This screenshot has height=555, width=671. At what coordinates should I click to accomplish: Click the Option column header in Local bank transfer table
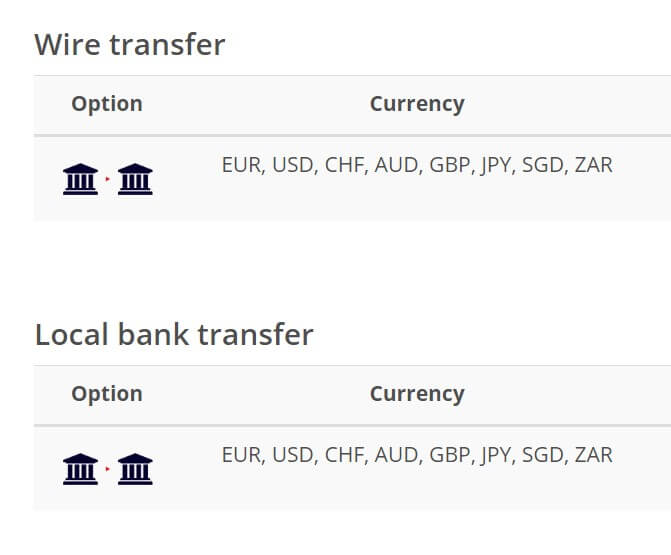click(107, 394)
